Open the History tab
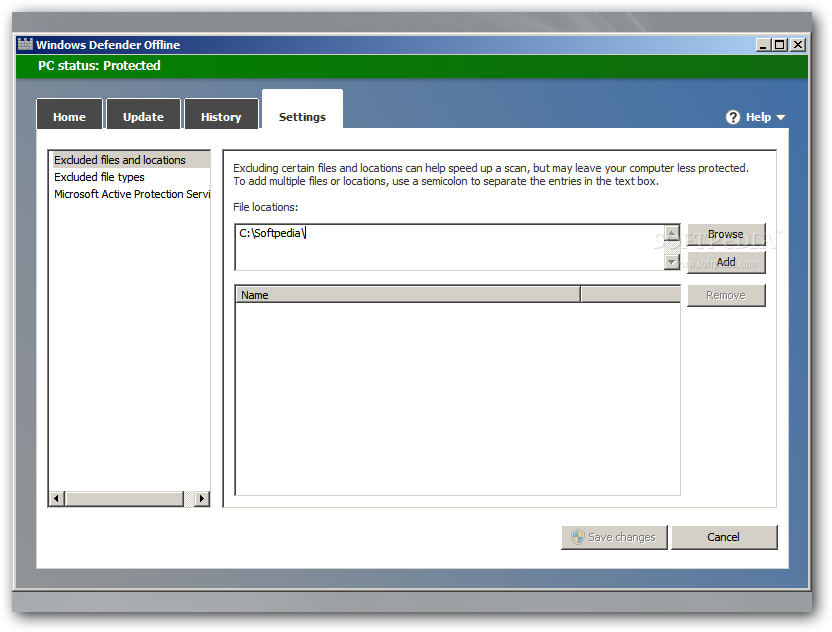This screenshot has height=632, width=832. pos(221,114)
